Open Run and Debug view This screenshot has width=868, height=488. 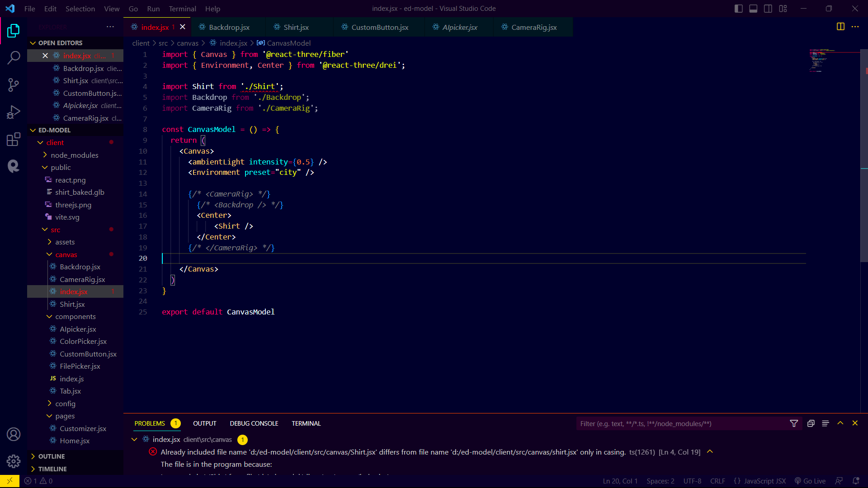coord(14,112)
